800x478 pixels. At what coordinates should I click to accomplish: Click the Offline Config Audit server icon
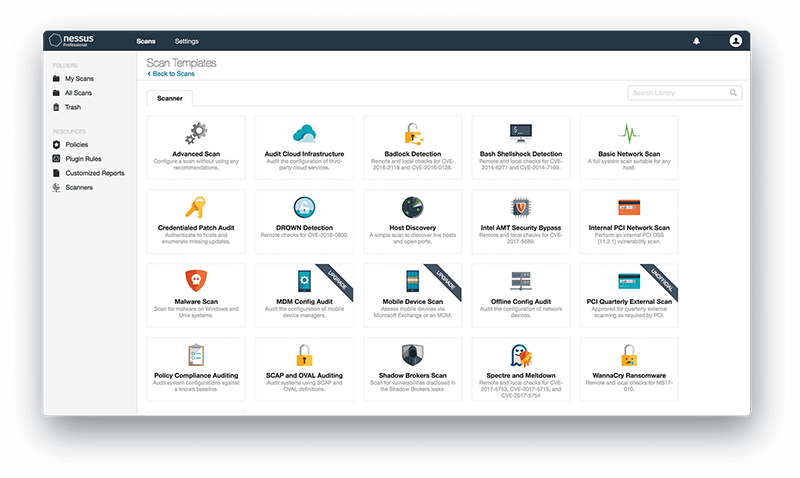tap(521, 281)
